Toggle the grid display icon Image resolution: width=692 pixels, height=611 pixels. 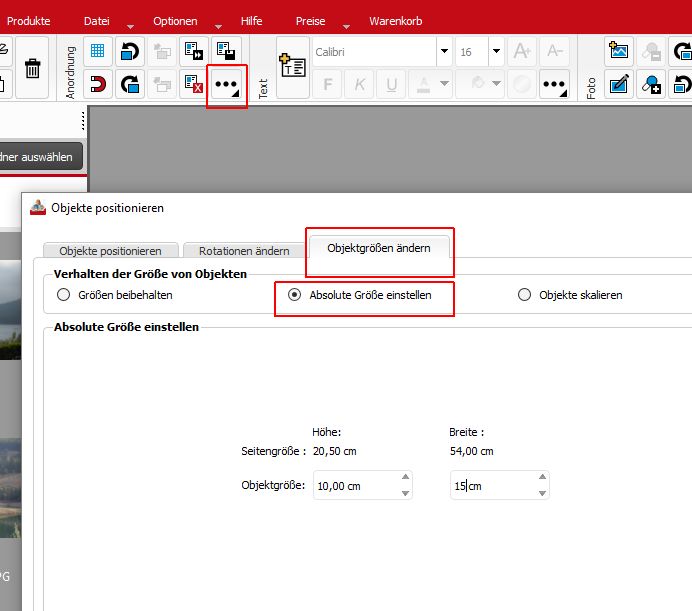coord(98,52)
